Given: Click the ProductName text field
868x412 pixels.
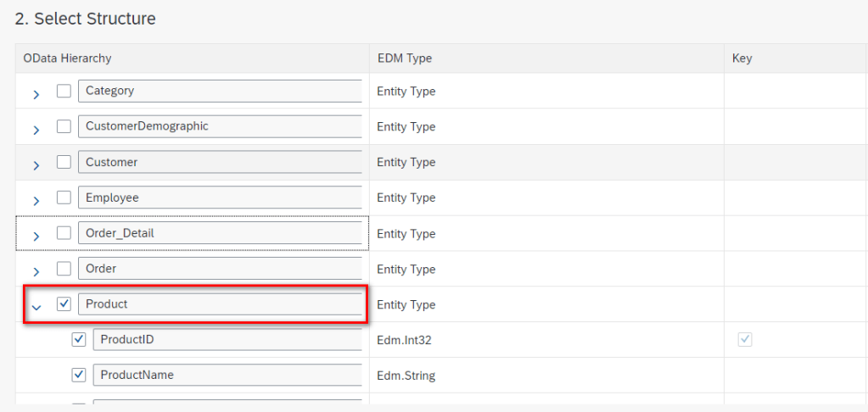Looking at the screenshot, I should click(227, 375).
